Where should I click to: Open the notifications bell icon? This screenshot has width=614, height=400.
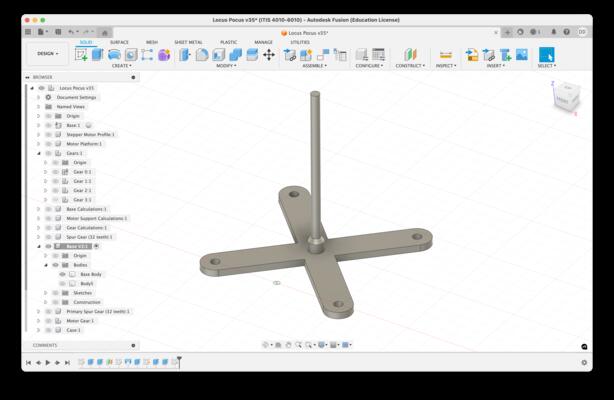(553, 32)
